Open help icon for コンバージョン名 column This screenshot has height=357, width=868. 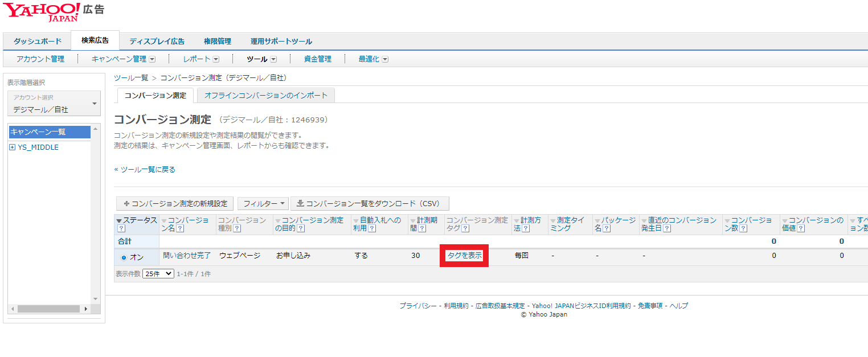click(x=180, y=228)
